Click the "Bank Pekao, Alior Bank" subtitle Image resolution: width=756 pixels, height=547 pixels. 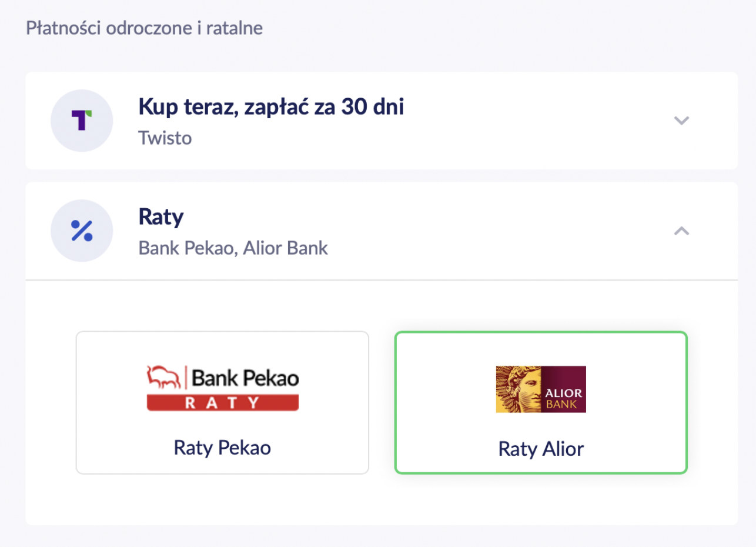(x=233, y=248)
